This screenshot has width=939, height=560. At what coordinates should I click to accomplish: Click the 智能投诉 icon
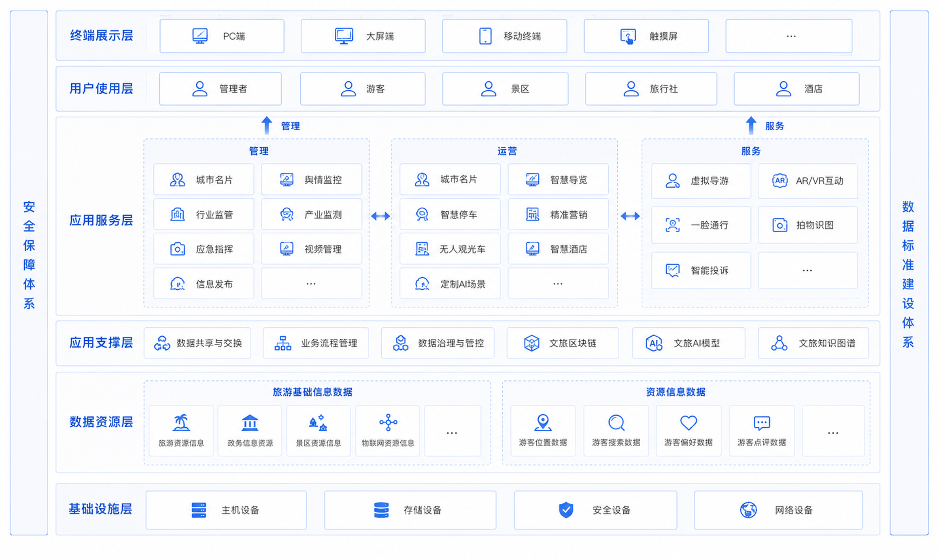coord(672,270)
